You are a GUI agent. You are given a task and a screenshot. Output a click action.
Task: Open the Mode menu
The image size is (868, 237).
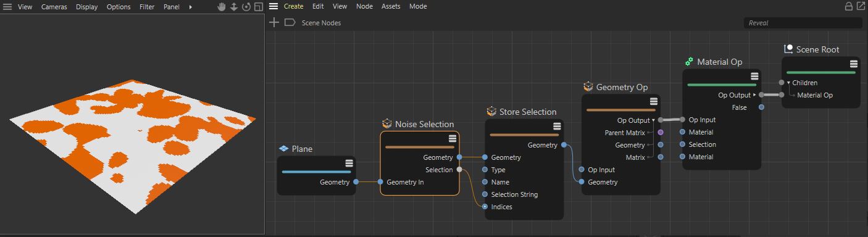pos(418,6)
